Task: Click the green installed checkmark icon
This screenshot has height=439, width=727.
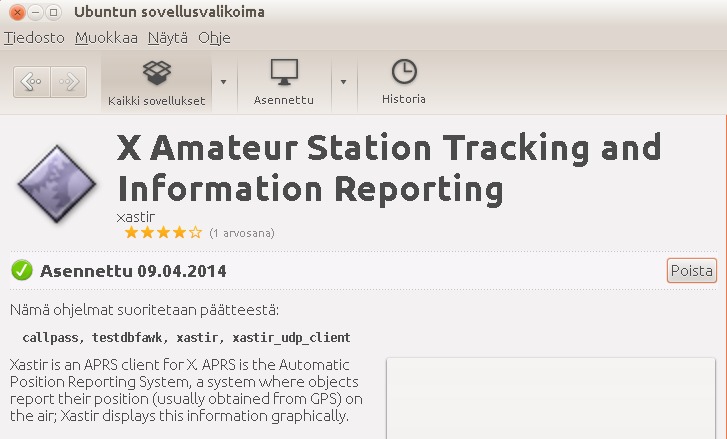Action: point(22,270)
